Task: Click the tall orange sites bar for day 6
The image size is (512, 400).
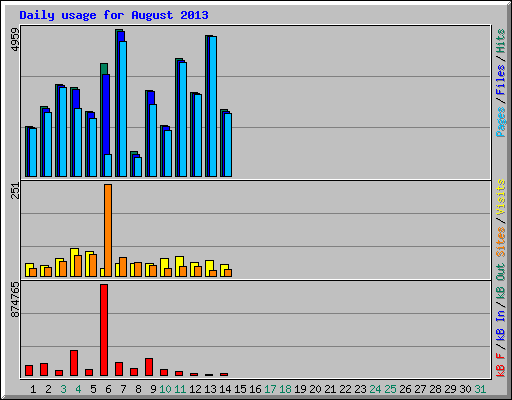Action: (108, 230)
